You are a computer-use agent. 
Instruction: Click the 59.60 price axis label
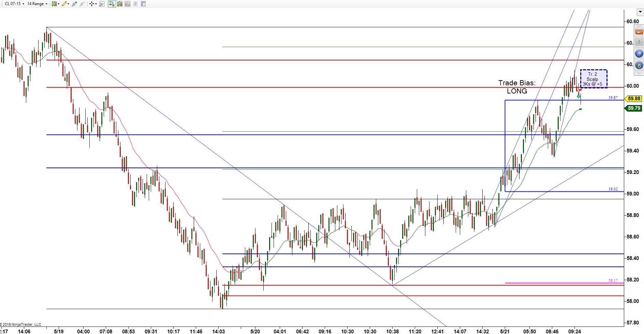click(x=633, y=129)
